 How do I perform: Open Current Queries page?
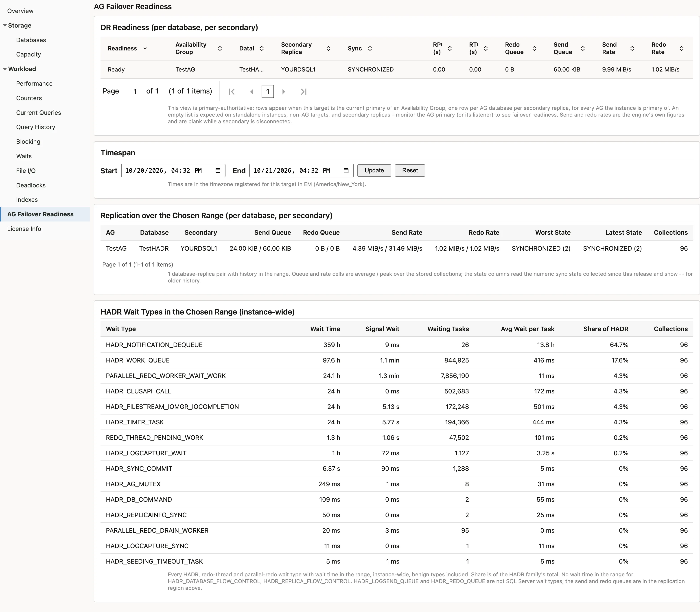(x=39, y=113)
